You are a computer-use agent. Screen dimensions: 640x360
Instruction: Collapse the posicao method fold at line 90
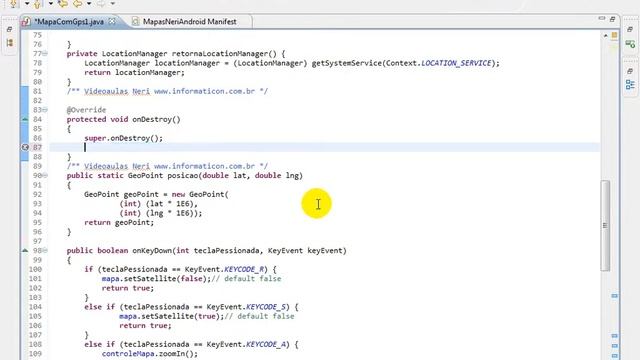pos(45,176)
